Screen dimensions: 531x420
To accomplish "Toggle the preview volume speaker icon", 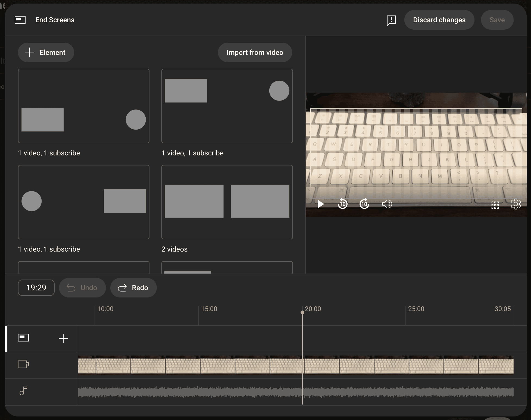I will pyautogui.click(x=387, y=204).
